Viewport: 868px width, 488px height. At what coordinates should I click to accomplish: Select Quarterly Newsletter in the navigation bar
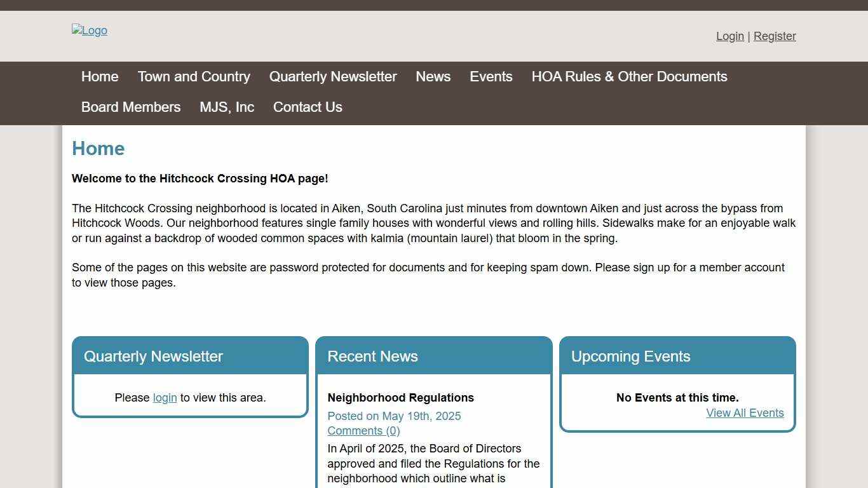333,77
